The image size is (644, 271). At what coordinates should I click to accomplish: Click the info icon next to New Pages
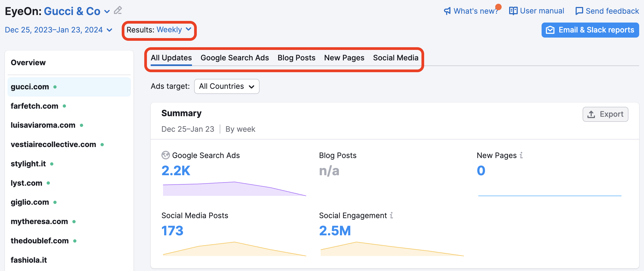point(521,155)
